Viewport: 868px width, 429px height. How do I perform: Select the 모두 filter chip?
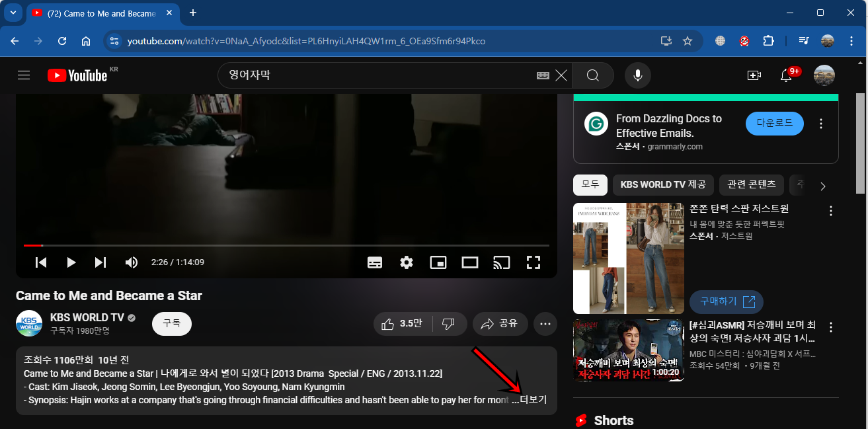[x=590, y=185]
